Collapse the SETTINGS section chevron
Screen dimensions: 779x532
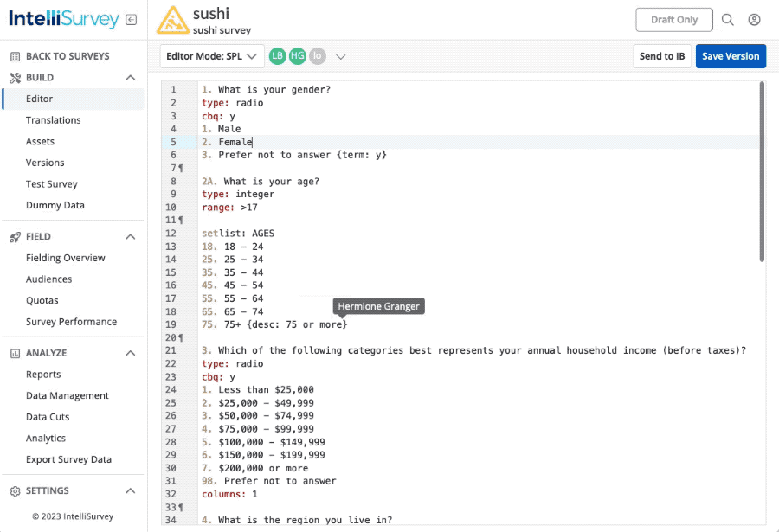(x=130, y=490)
